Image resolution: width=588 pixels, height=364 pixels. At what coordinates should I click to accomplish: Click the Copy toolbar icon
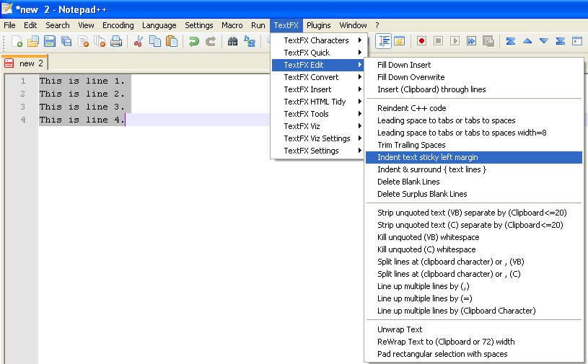pos(155,41)
